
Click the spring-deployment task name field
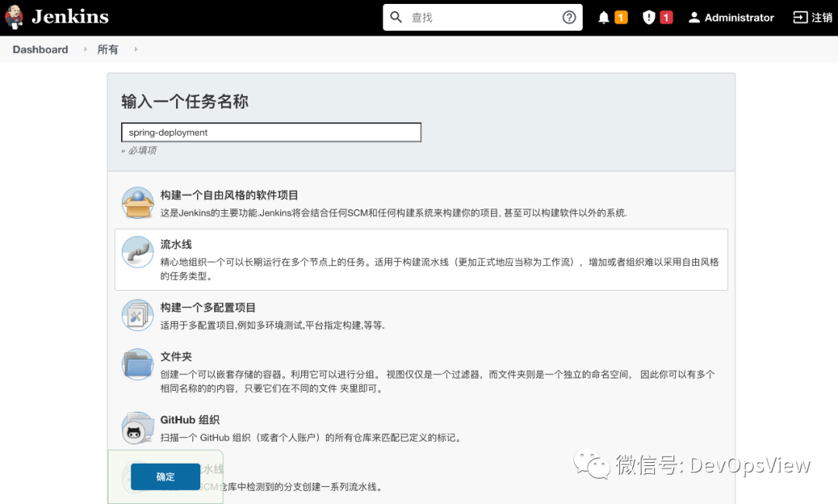coord(271,133)
